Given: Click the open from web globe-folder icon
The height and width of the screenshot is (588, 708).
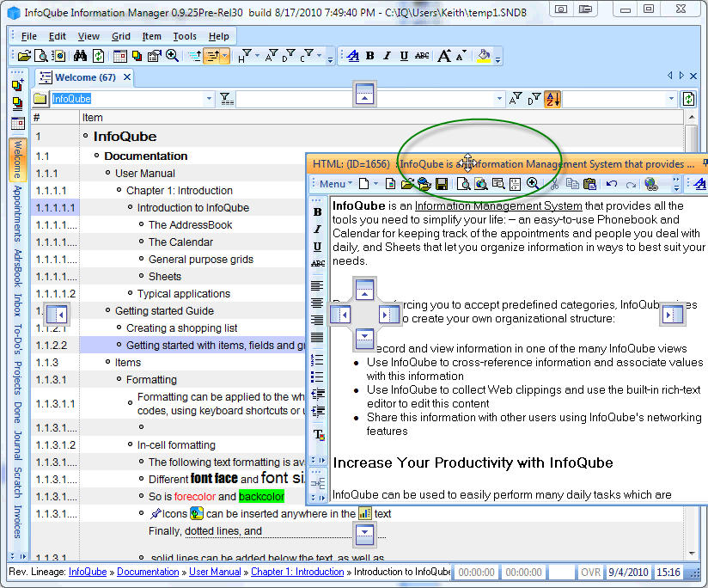Looking at the screenshot, I should coord(424,184).
